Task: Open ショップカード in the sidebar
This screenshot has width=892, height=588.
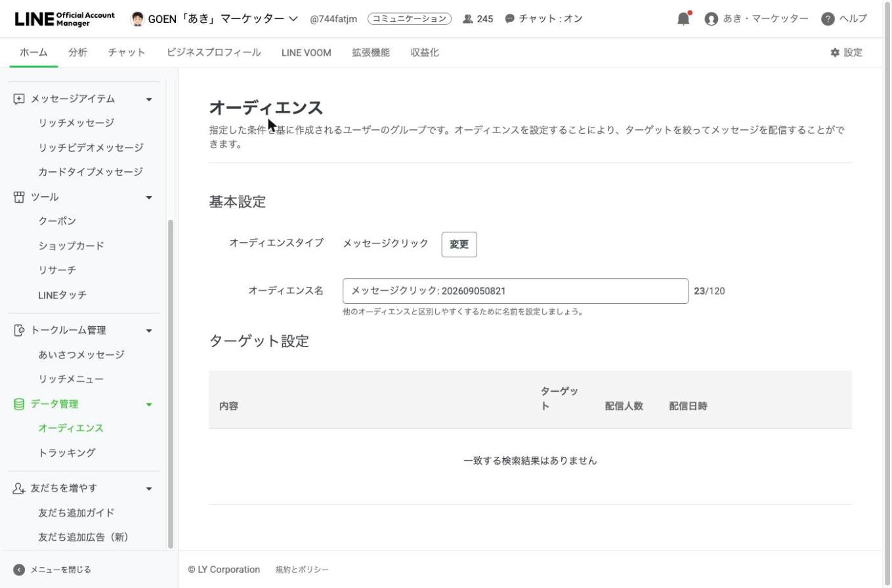Action: 72,246
